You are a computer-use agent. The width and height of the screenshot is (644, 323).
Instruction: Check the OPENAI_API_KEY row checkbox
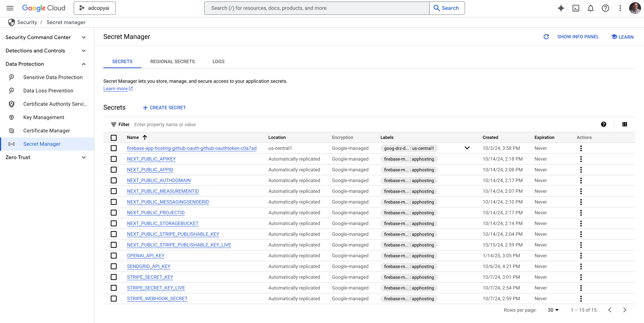tap(114, 256)
